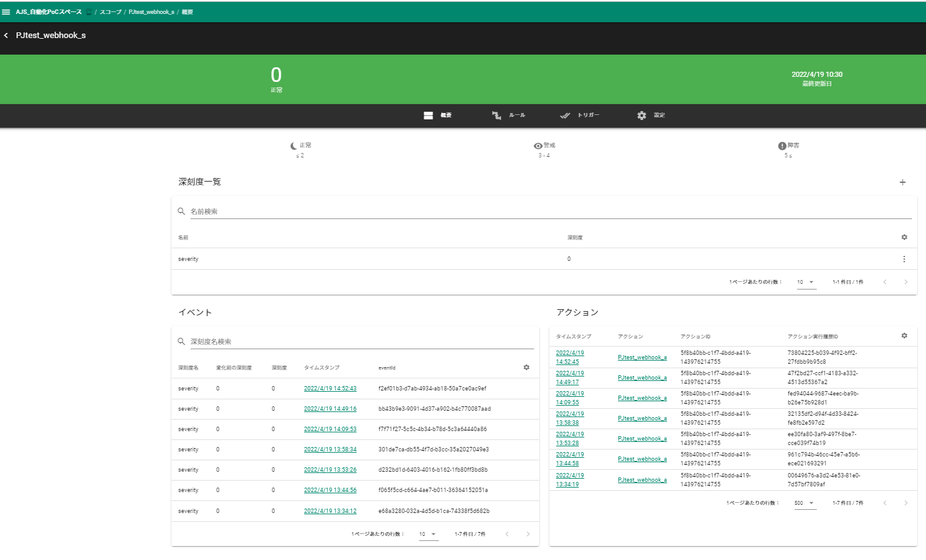
Task: Open severity table column settings gear
Action: (904, 237)
